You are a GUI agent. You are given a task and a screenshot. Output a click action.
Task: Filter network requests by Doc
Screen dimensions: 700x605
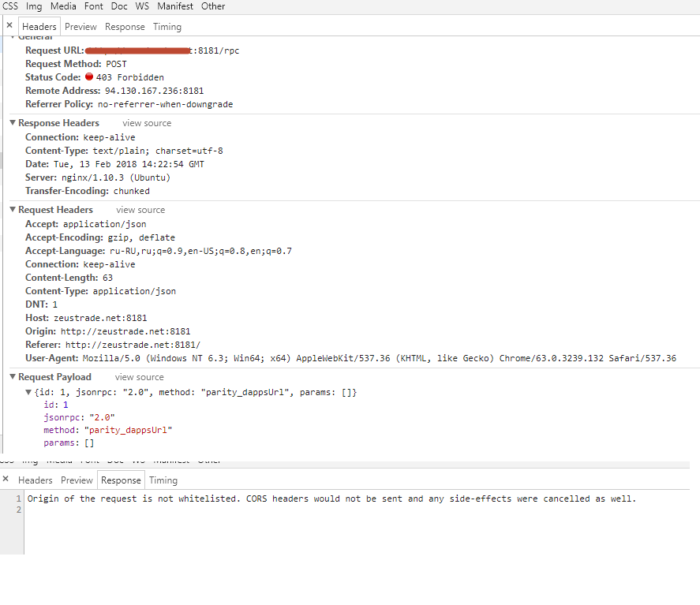(119, 6)
